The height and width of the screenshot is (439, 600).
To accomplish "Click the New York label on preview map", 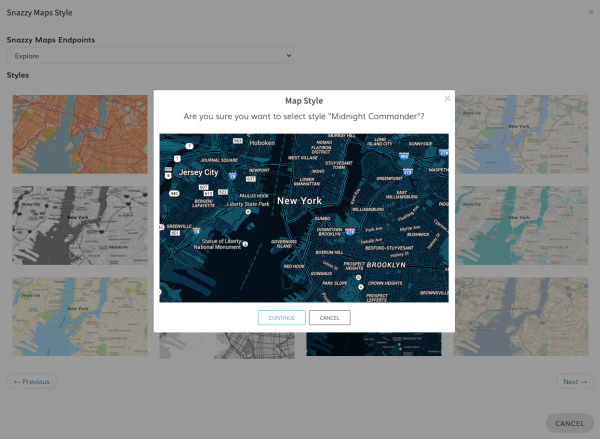I will pos(300,201).
